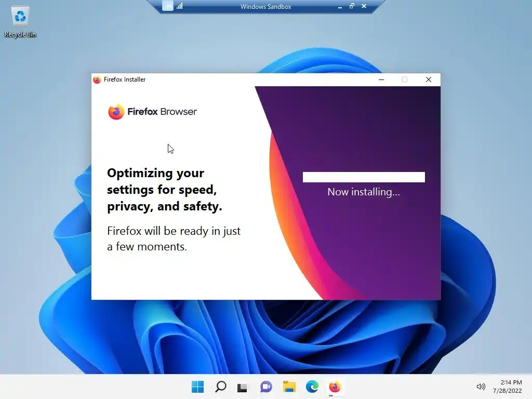The width and height of the screenshot is (532, 399).
Task: Select the Firefox Installer taskbar icon
Action: pyautogui.click(x=335, y=387)
